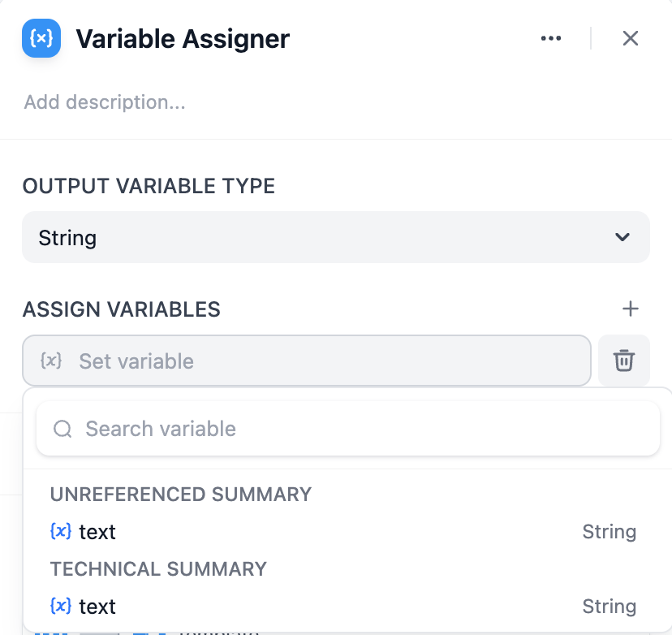Viewport: 672px width, 635px height.
Task: Click the Variable Assigner title text
Action: pyautogui.click(x=183, y=38)
